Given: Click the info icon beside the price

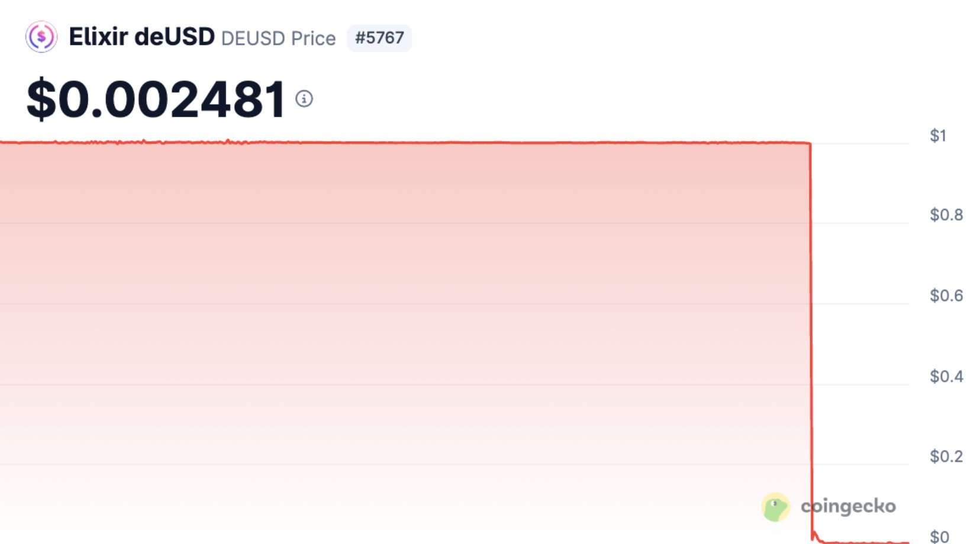Looking at the screenshot, I should (304, 99).
